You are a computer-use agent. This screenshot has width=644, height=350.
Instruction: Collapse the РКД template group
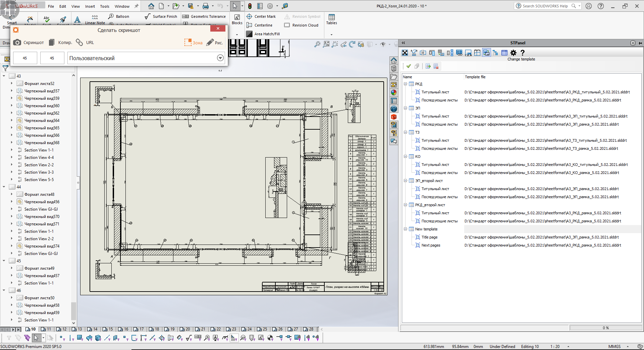(406, 84)
